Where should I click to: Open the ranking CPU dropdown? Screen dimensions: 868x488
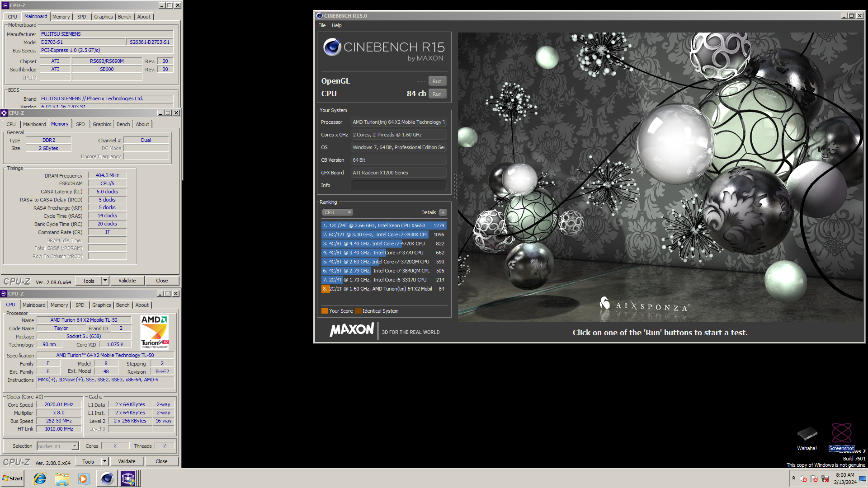coord(337,212)
